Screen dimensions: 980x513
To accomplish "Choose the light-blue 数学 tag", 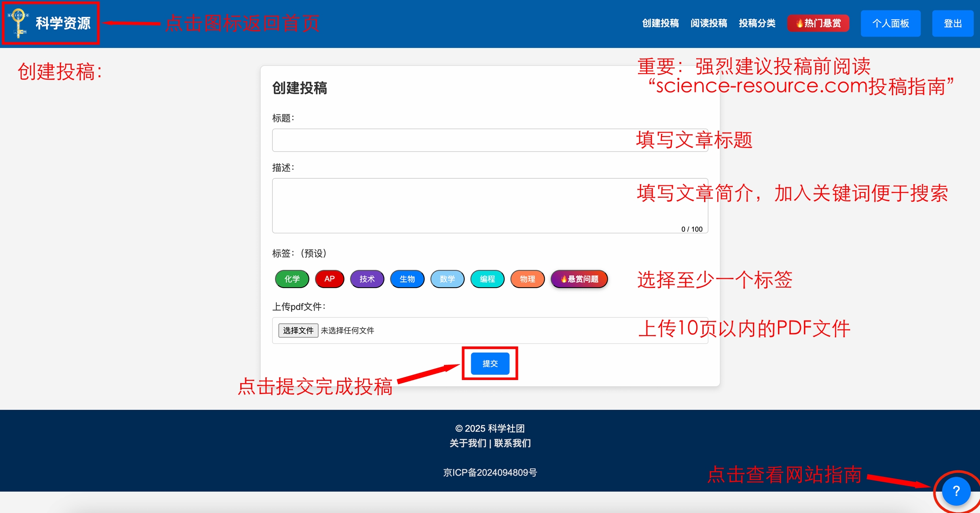I will click(x=447, y=279).
